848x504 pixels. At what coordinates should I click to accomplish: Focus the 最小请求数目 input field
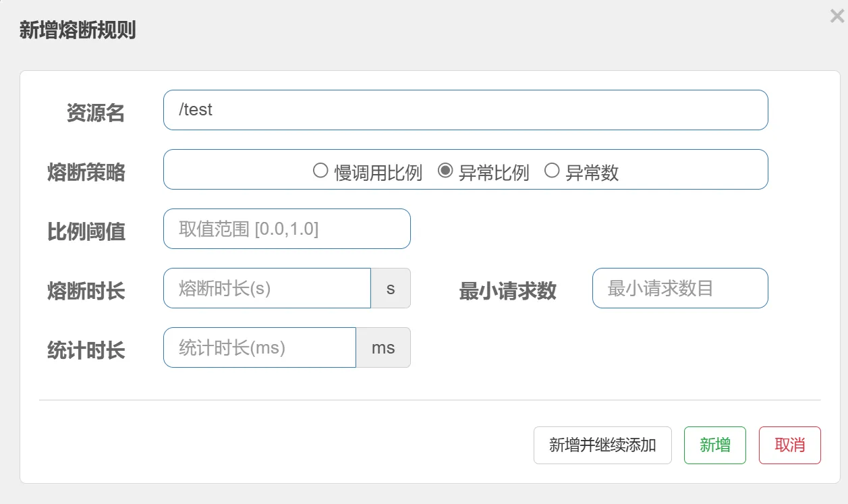point(680,288)
